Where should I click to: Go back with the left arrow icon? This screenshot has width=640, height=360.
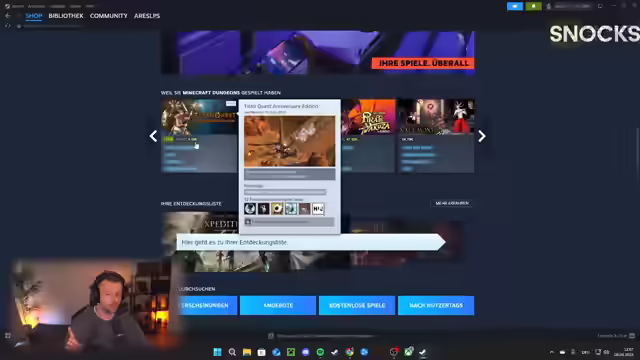[8, 16]
